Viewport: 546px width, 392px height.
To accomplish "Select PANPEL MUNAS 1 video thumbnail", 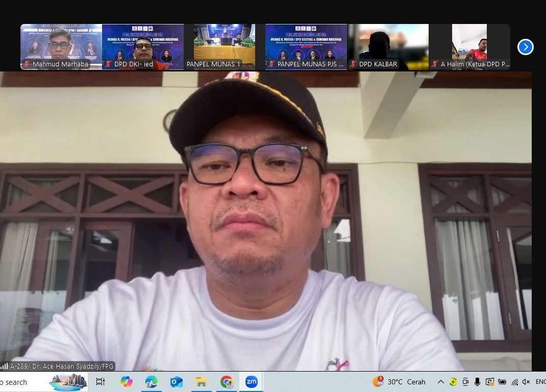I will pos(225,47).
